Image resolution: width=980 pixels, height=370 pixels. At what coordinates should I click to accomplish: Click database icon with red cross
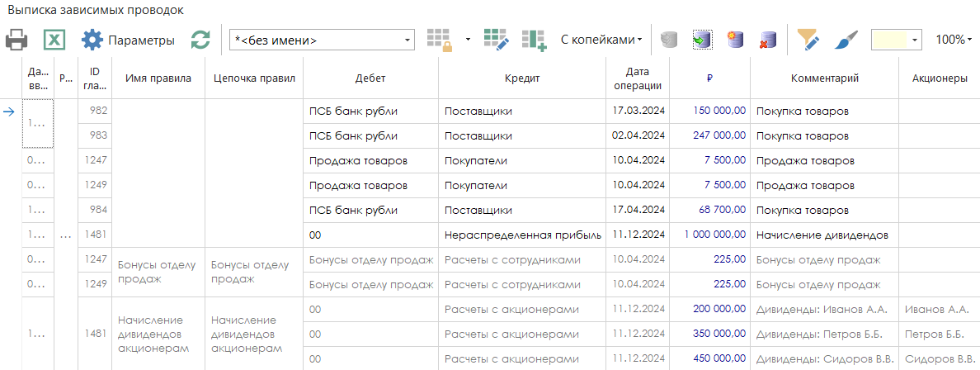767,40
